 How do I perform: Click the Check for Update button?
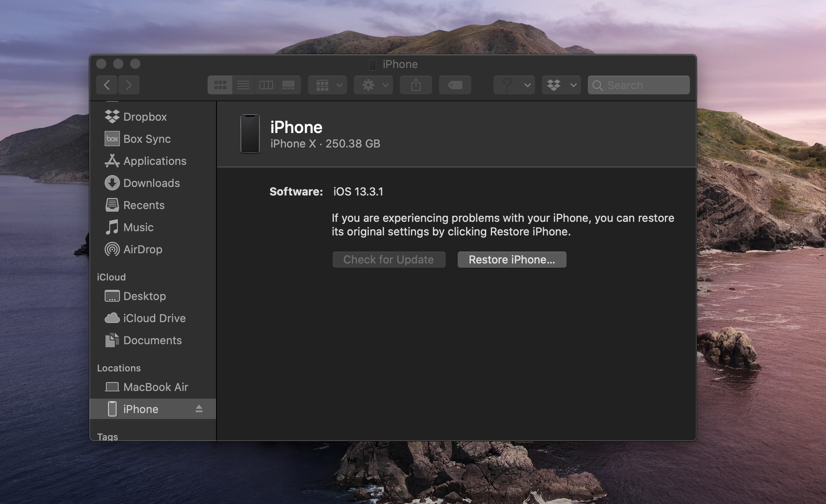(389, 260)
